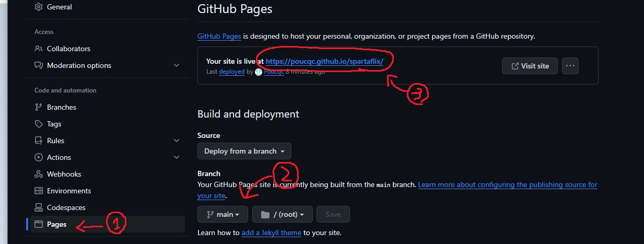Open the three-dot more options menu
This screenshot has width=644, height=244.
click(570, 66)
